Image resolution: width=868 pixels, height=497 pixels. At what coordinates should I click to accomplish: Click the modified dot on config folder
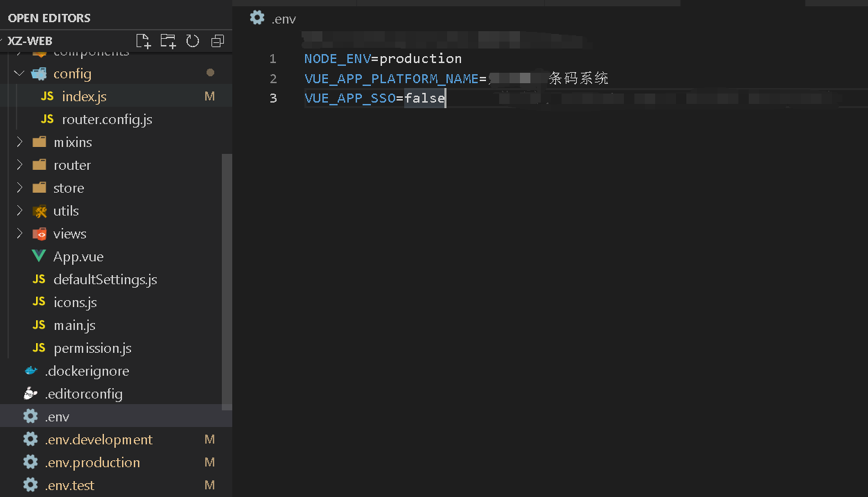click(210, 73)
